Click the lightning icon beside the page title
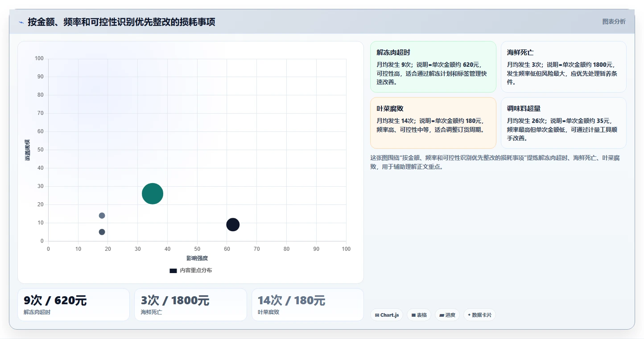The height and width of the screenshot is (339, 644). pos(21,22)
